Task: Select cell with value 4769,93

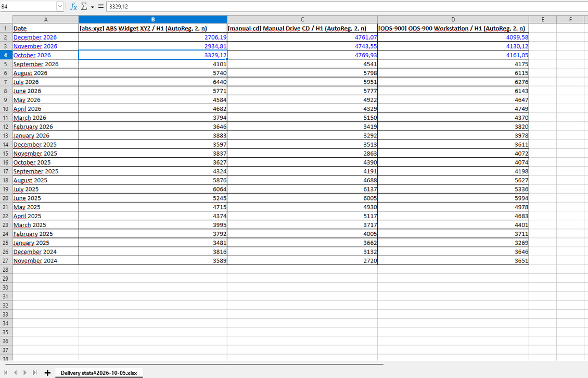Action: pyautogui.click(x=302, y=55)
